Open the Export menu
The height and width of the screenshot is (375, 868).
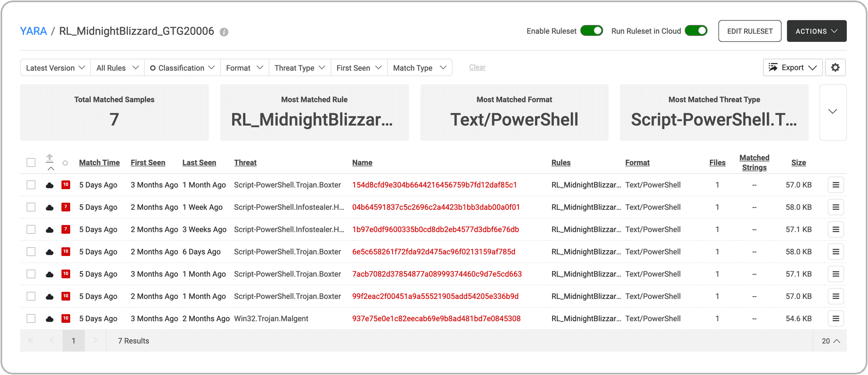click(792, 67)
